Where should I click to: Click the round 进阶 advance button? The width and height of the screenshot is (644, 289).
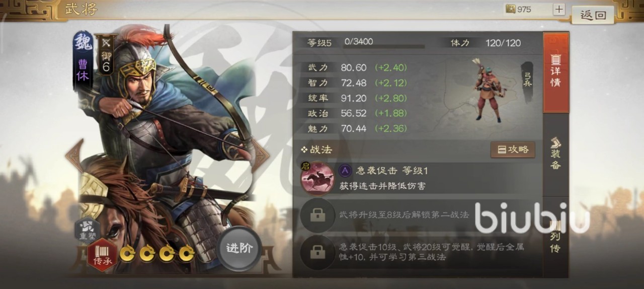coord(239,248)
